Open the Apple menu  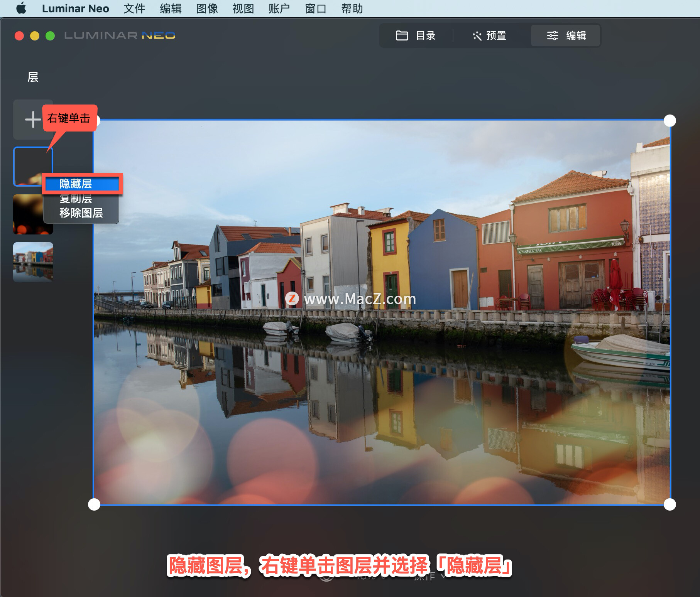(21, 8)
